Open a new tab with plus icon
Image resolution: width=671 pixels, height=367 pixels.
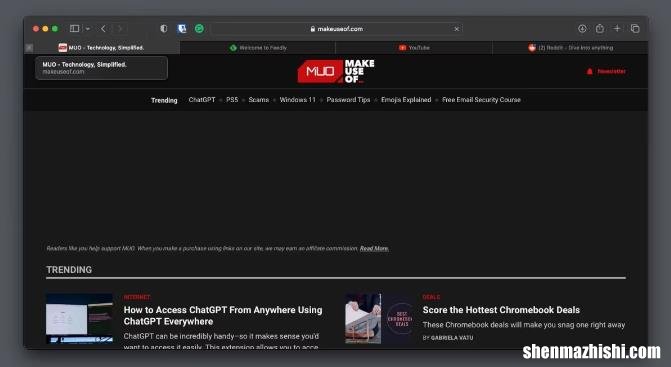pos(617,29)
